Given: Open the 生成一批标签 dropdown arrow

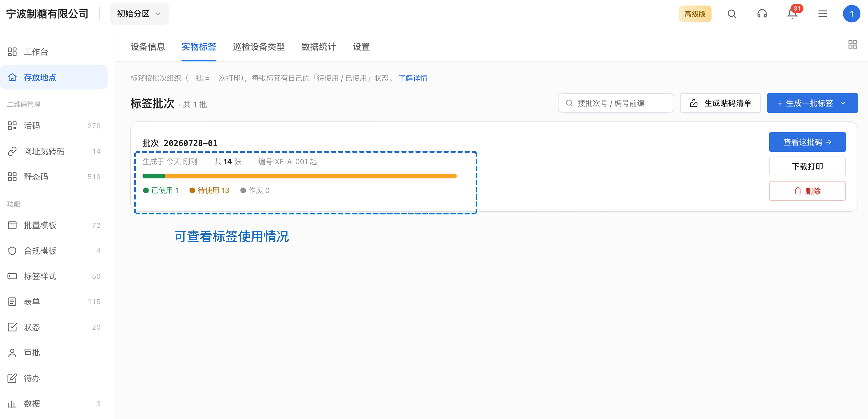Looking at the screenshot, I should [x=843, y=103].
